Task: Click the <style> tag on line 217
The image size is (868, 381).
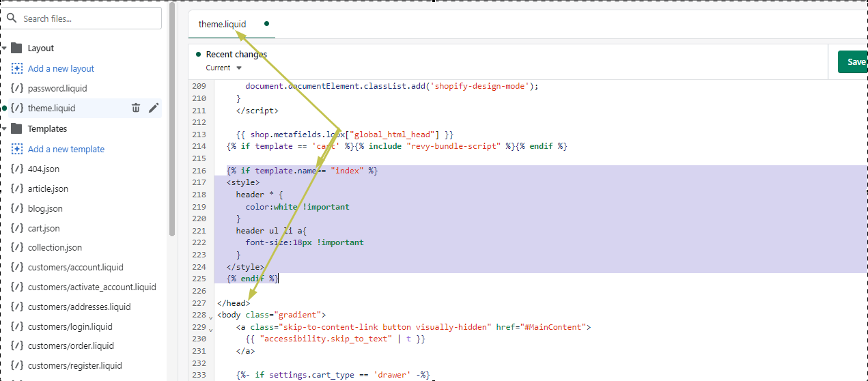Action: (243, 182)
